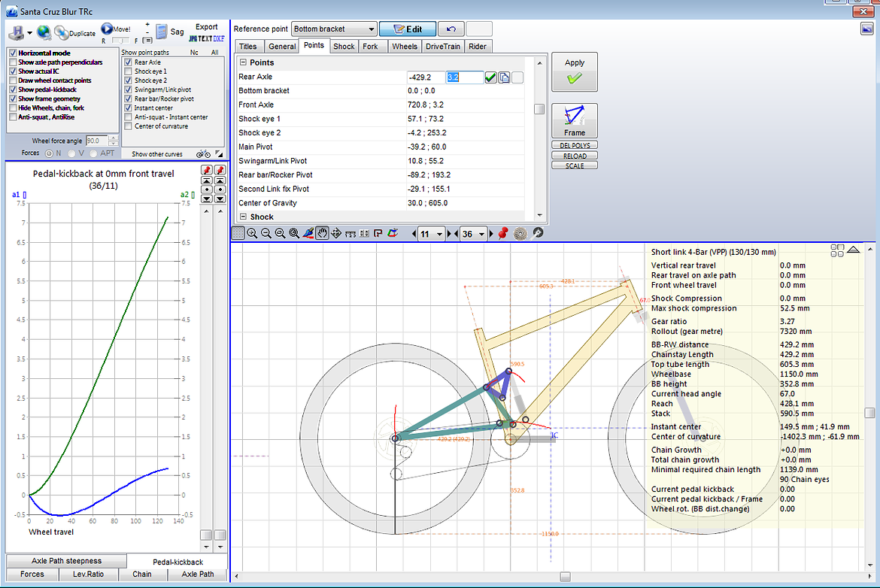
Task: Open the DriveTrain tab
Action: [443, 47]
